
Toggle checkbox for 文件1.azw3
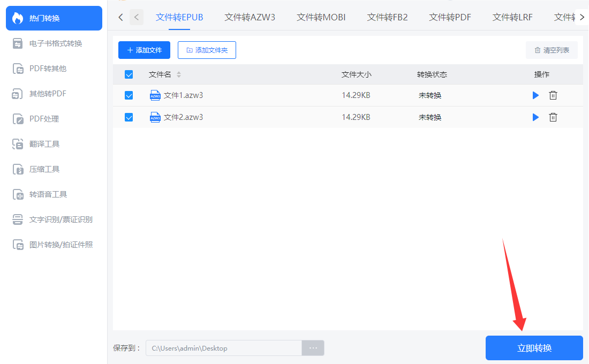point(129,95)
